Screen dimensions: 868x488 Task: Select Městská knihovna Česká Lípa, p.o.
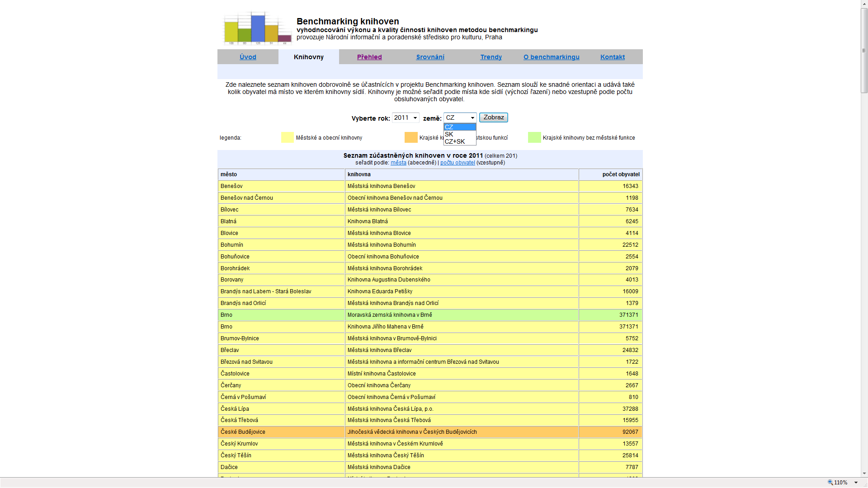462,409
